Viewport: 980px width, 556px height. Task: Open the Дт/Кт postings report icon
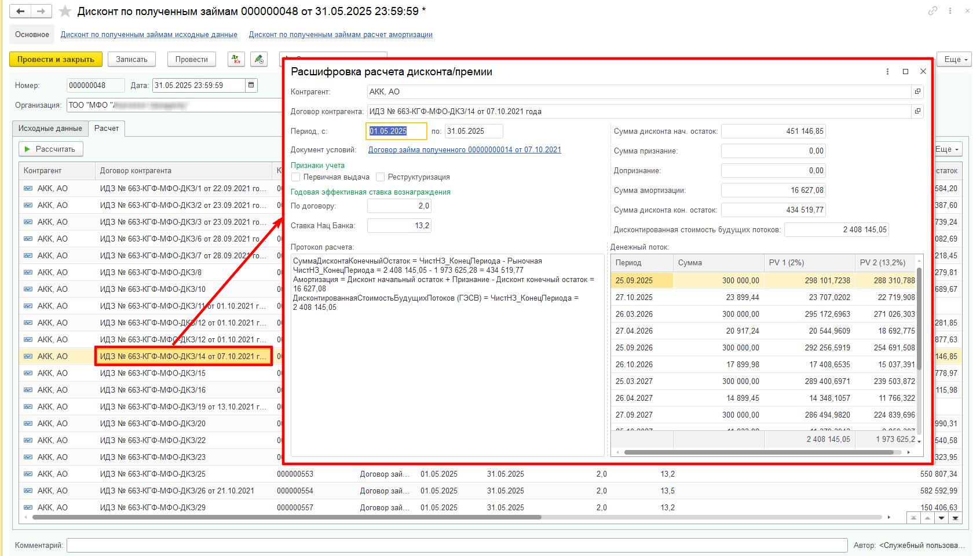coord(236,59)
